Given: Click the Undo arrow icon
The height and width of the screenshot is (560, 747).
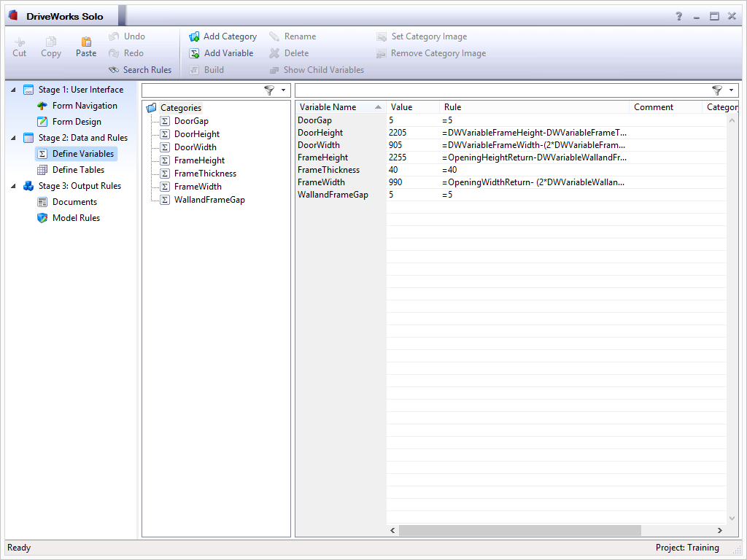Looking at the screenshot, I should [114, 36].
